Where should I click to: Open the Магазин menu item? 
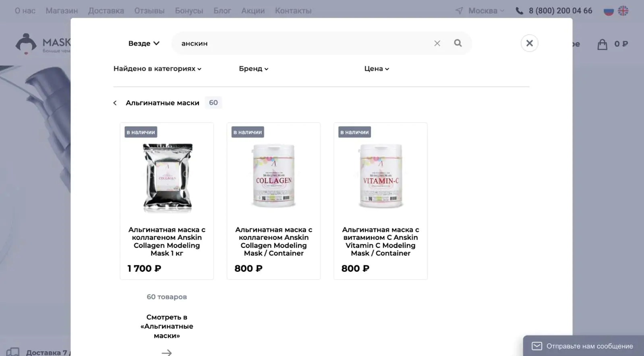point(62,11)
